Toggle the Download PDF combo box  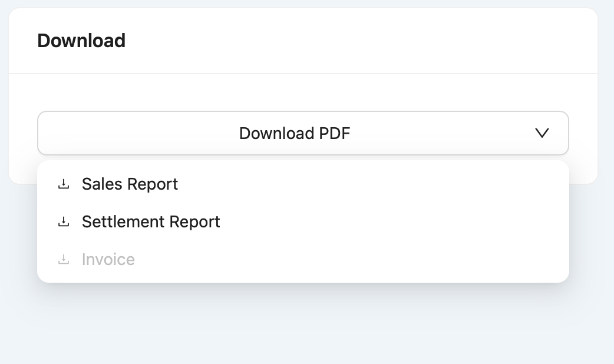[x=303, y=133]
